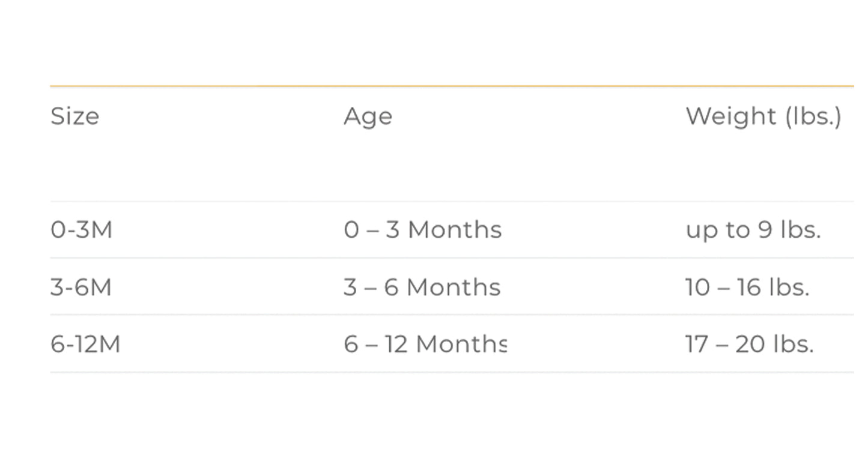Pick the 6-12M size cell
868x464 pixels.
85,345
